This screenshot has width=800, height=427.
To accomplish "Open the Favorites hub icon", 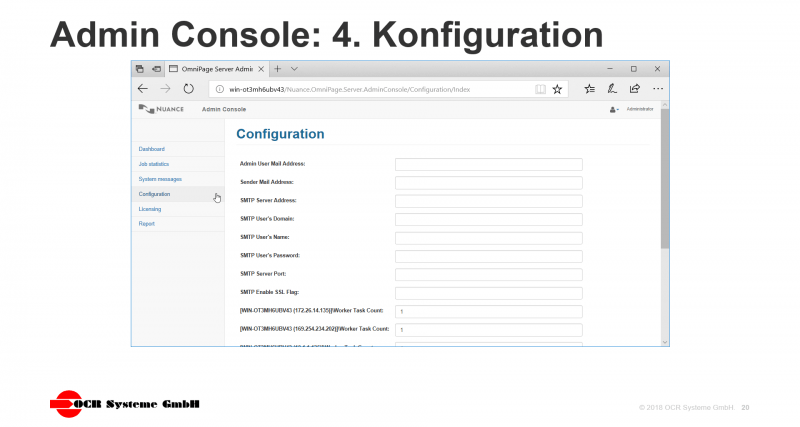I will 590,89.
